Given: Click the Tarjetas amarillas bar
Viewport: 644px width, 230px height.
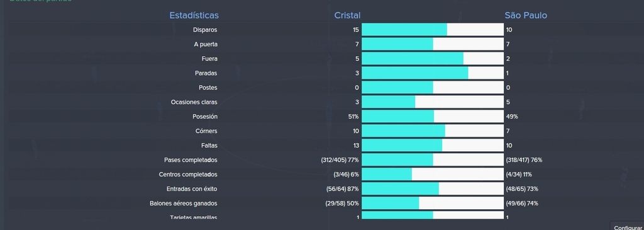Looking at the screenshot, I should (x=433, y=215).
